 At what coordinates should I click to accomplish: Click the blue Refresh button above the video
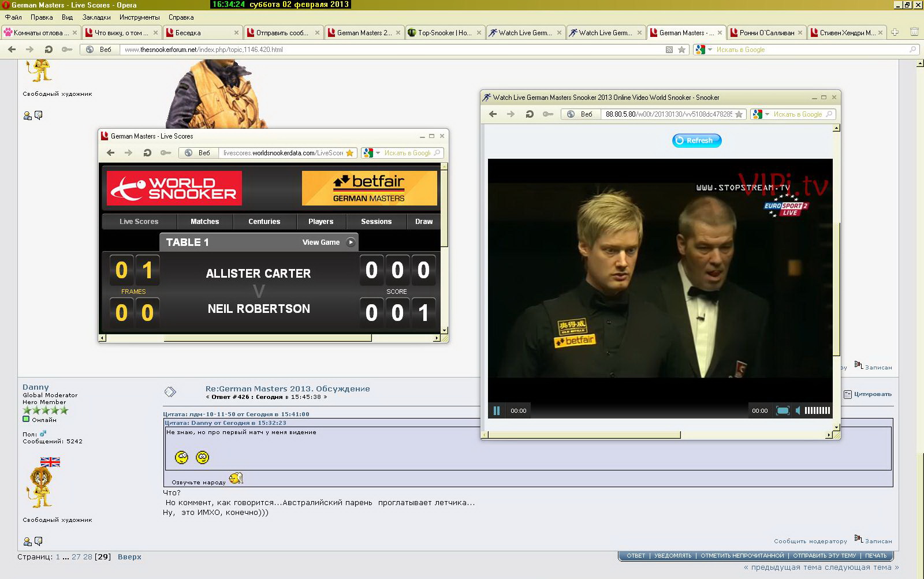697,140
